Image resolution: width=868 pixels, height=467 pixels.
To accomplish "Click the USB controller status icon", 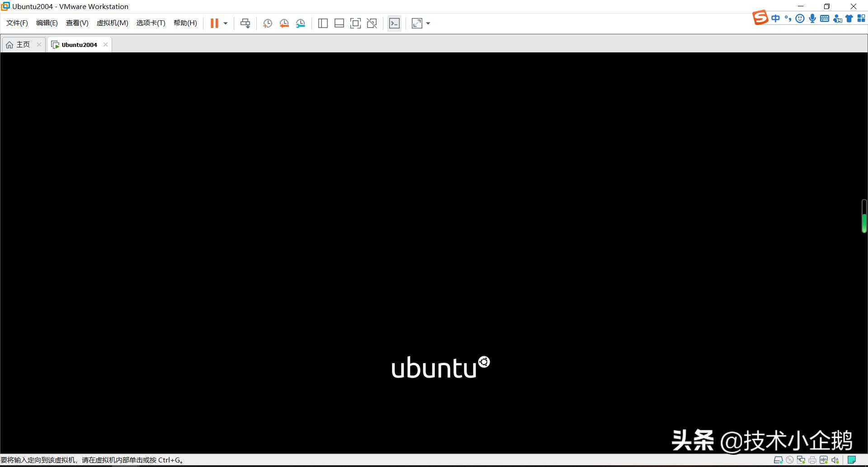I will (824, 460).
